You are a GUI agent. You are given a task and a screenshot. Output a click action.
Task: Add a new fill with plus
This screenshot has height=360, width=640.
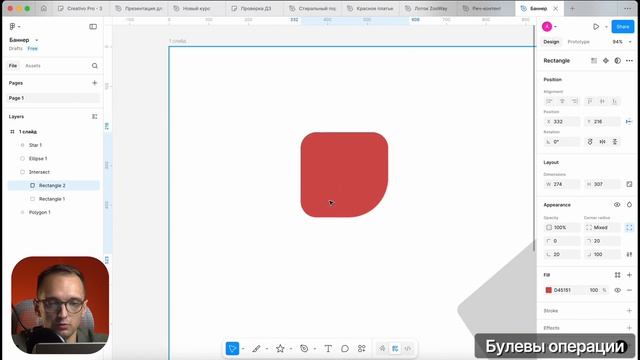coord(629,275)
